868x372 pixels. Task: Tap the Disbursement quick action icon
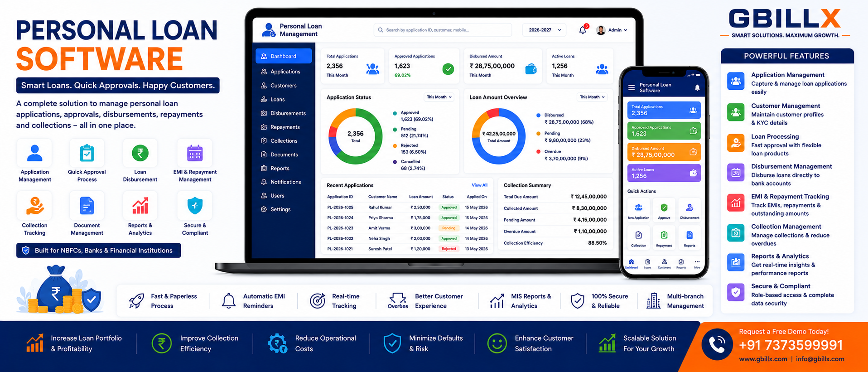point(690,208)
